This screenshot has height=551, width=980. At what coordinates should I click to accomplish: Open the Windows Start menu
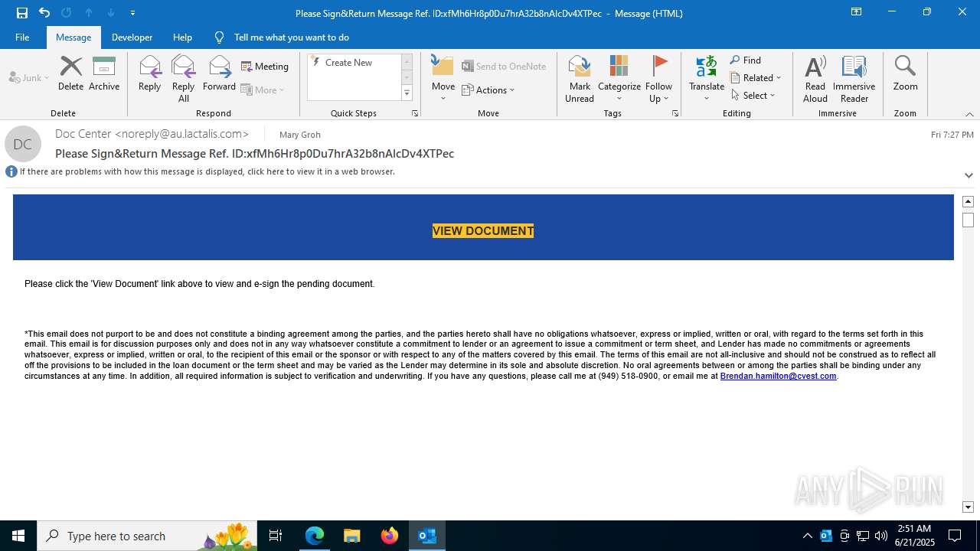pos(18,536)
